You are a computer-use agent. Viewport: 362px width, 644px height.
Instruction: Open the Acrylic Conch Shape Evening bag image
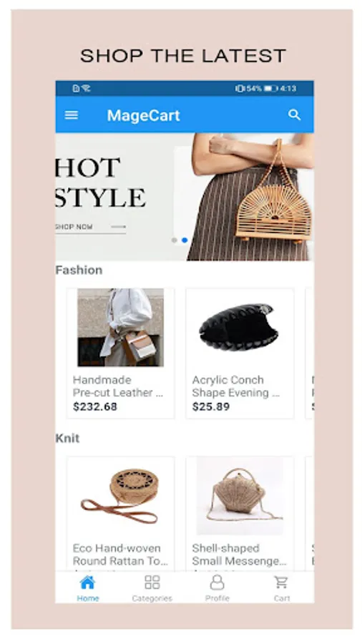tap(240, 327)
